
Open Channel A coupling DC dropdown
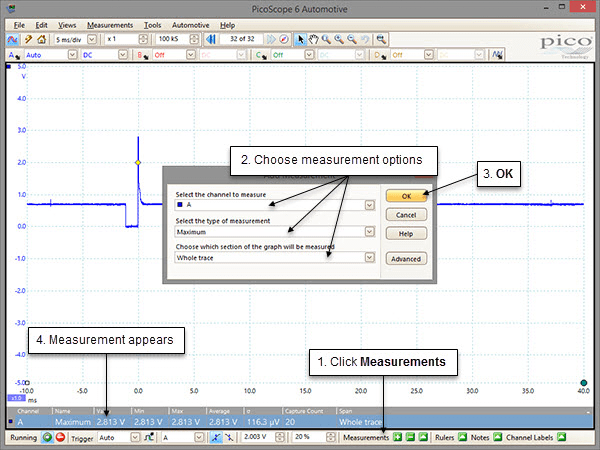122,55
